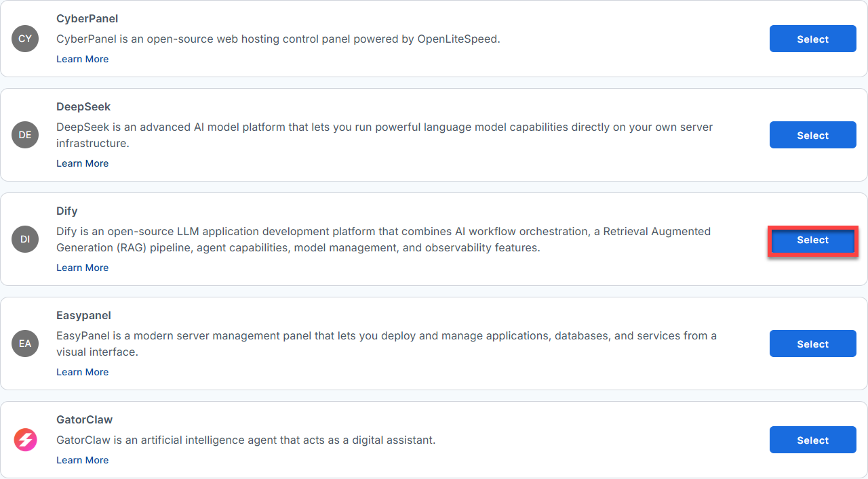
Task: Click the GatorClaw heading
Action: (x=84, y=419)
